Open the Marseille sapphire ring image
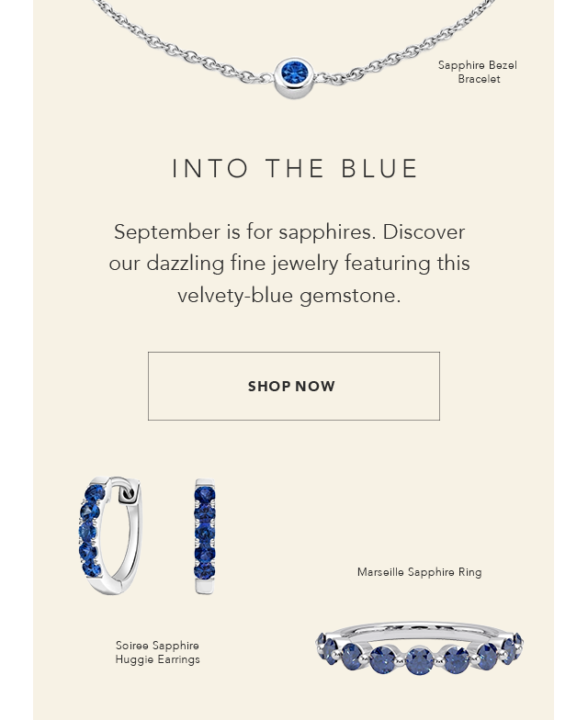The height and width of the screenshot is (720, 588). pos(419,648)
